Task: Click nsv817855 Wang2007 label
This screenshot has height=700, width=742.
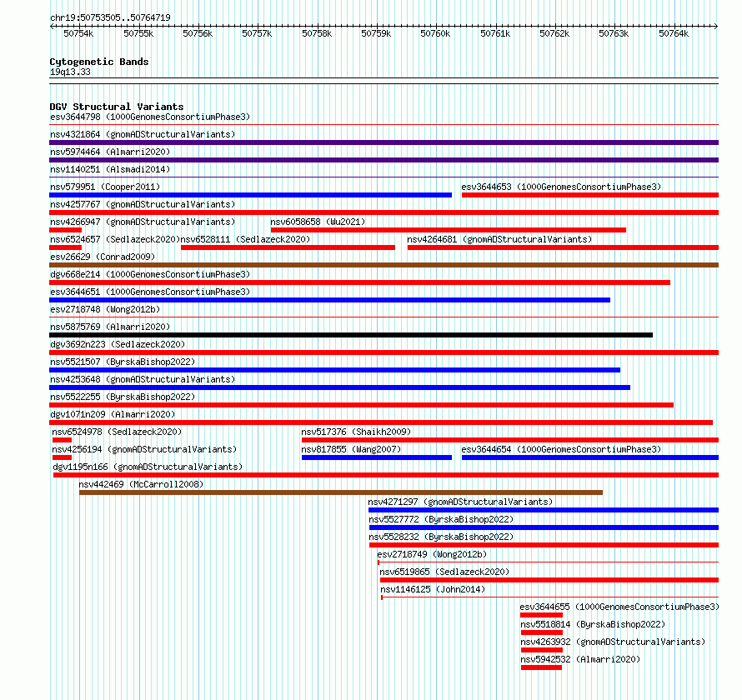Action: pyautogui.click(x=351, y=449)
